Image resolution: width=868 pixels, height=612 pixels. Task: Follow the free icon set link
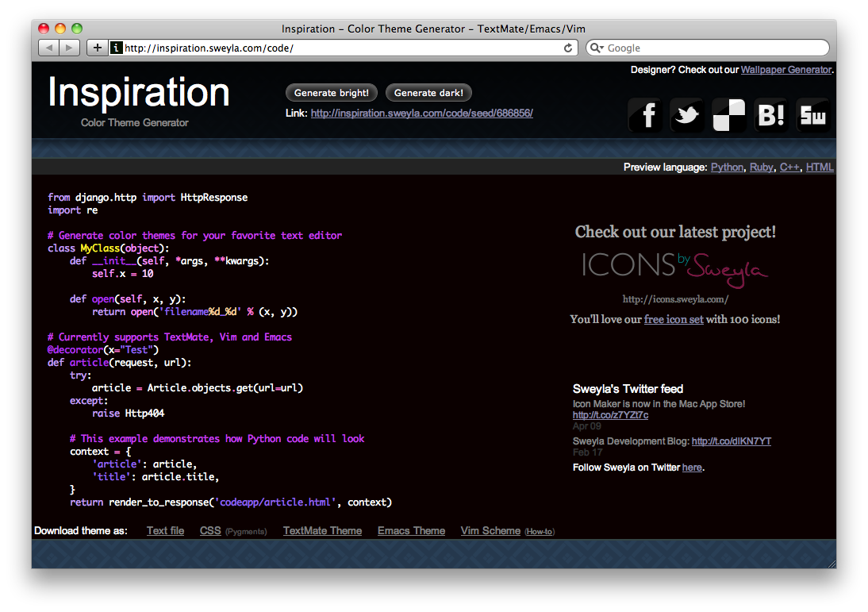click(x=674, y=319)
